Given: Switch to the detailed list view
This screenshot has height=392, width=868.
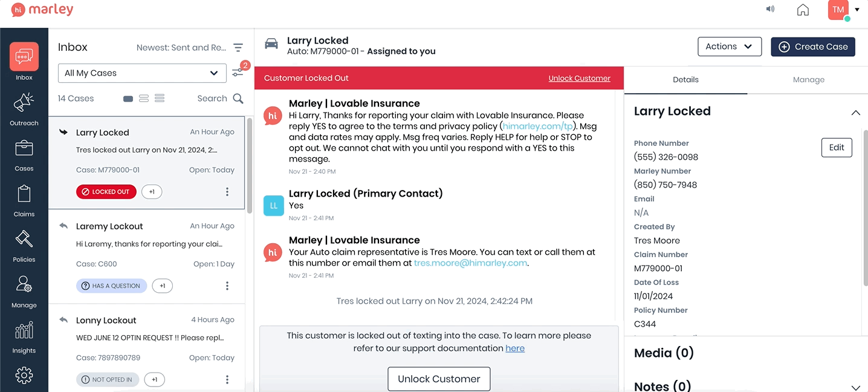Looking at the screenshot, I should pos(159,97).
